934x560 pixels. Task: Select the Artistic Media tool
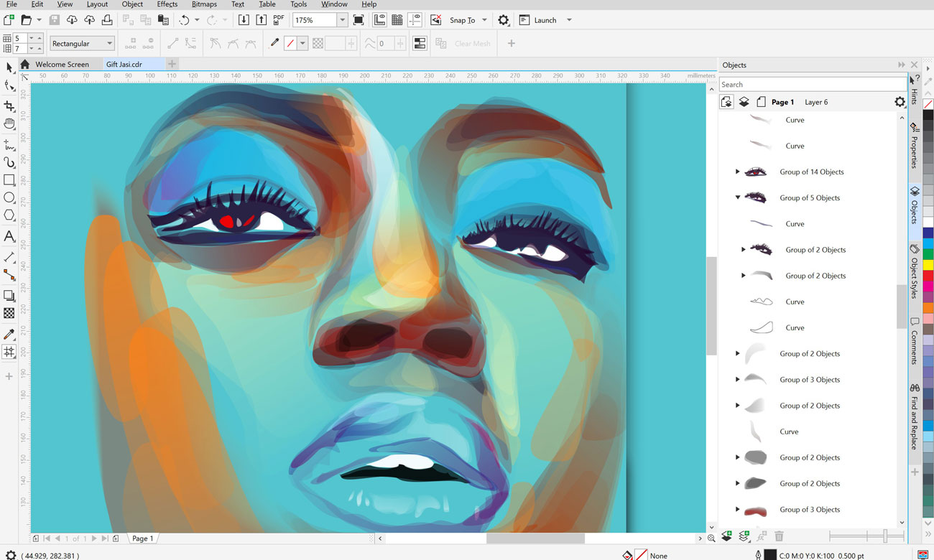point(9,163)
